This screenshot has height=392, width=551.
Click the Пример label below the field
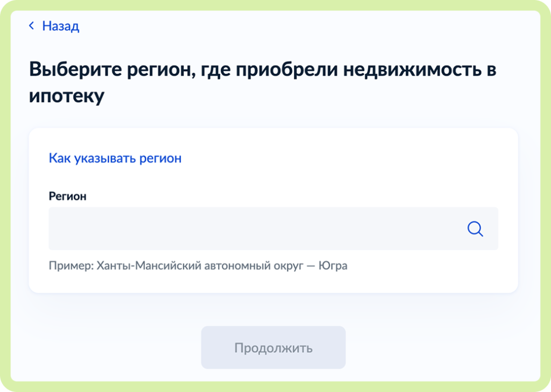[x=72, y=266]
